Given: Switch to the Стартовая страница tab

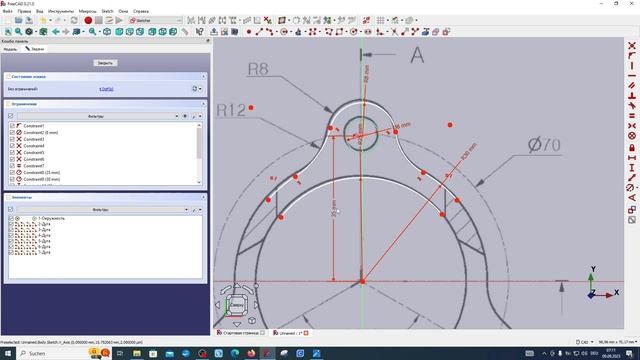Looking at the screenshot, I should (241, 333).
